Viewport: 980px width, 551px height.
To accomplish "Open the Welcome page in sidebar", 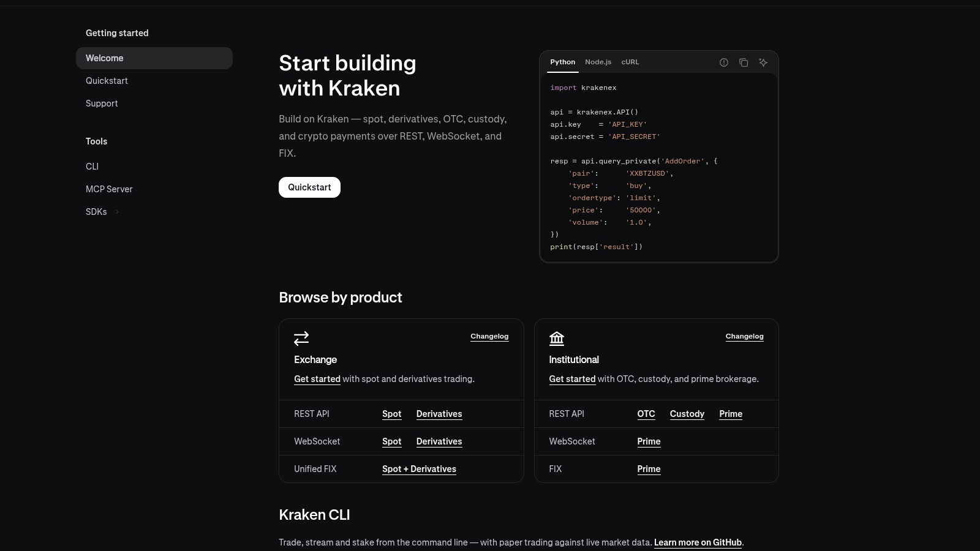I will [x=154, y=58].
